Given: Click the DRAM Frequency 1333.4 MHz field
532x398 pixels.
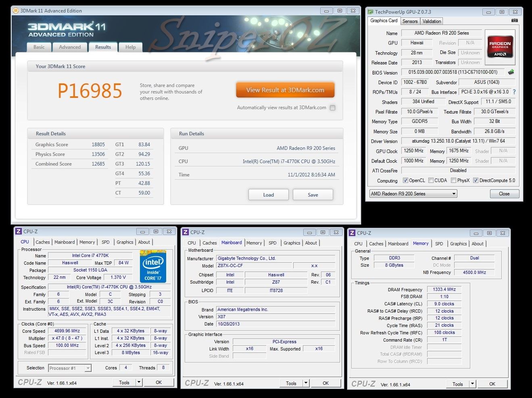Looking at the screenshot, I should click(444, 289).
